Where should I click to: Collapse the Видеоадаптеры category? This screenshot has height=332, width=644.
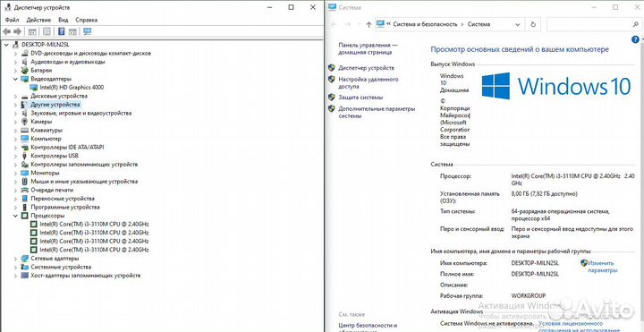(15, 79)
